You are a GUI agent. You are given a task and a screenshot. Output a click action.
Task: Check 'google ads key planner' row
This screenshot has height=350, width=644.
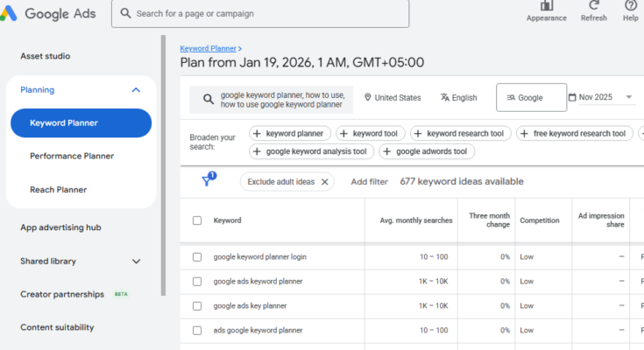pyautogui.click(x=197, y=306)
